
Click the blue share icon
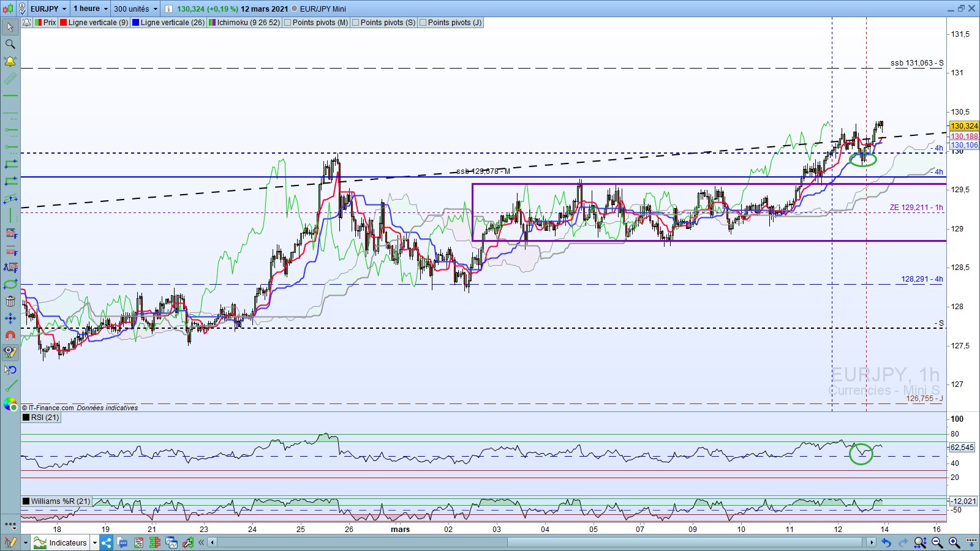(107, 542)
